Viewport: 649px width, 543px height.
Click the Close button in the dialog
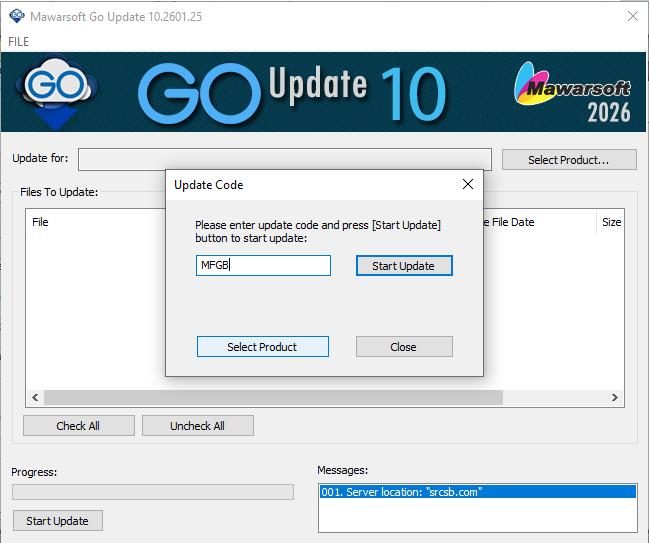[x=404, y=347]
